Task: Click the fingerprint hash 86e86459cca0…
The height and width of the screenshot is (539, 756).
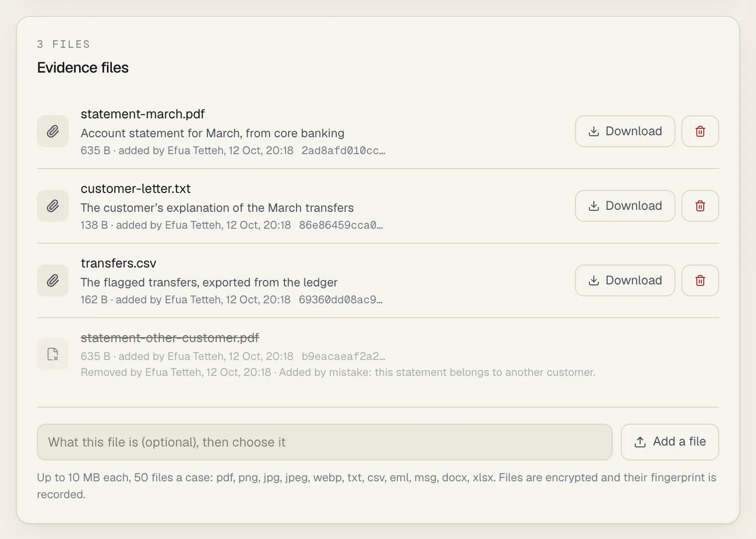Action: 341,225
